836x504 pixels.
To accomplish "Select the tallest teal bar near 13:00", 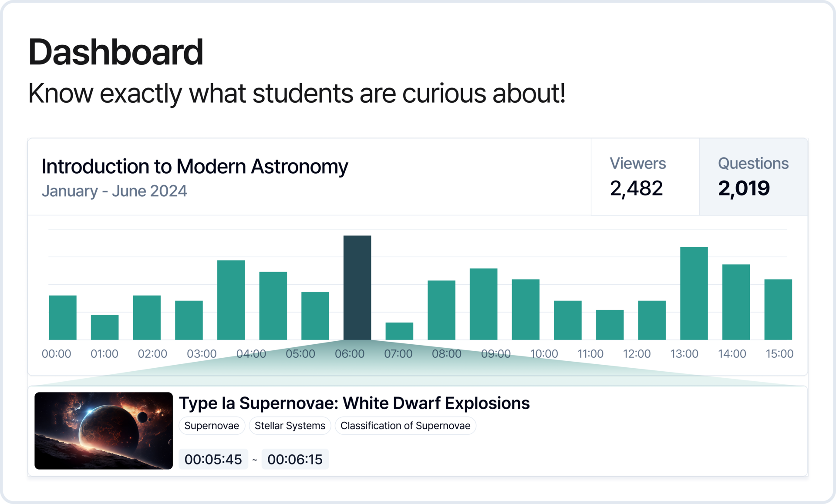I will (x=694, y=293).
